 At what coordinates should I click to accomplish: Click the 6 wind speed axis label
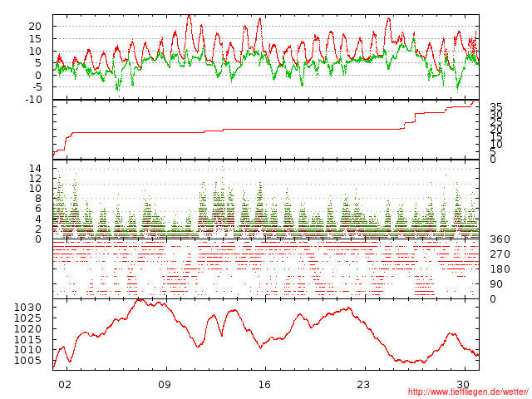38,209
